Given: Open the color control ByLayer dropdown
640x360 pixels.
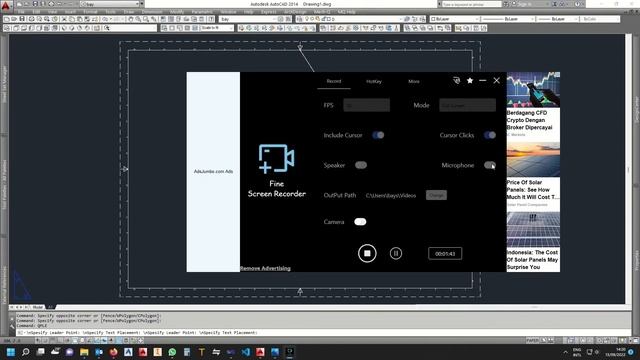Looking at the screenshot, I should coord(454,19).
